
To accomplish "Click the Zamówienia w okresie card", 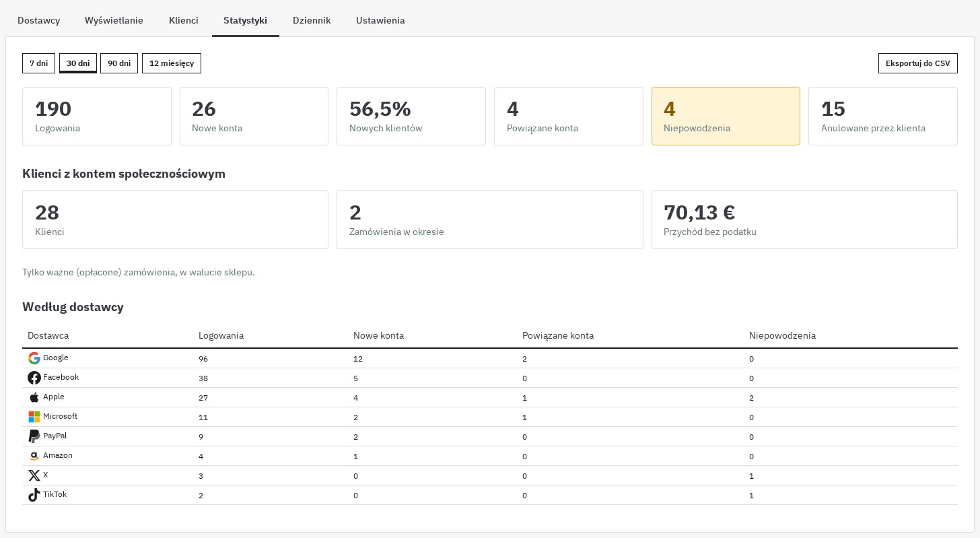I will click(x=490, y=220).
